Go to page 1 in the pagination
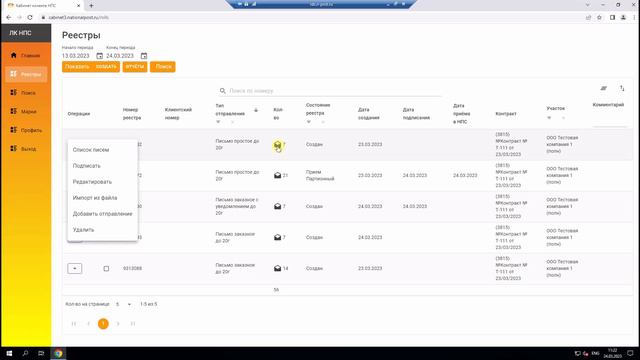Viewport: 640px width, 360px height. coord(103,324)
